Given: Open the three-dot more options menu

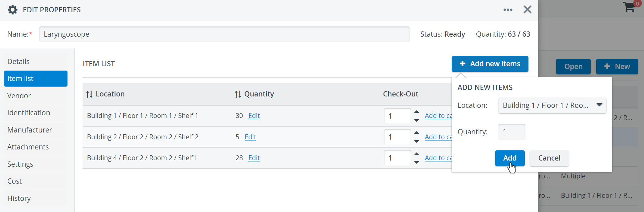Looking at the screenshot, I should click(x=508, y=10).
